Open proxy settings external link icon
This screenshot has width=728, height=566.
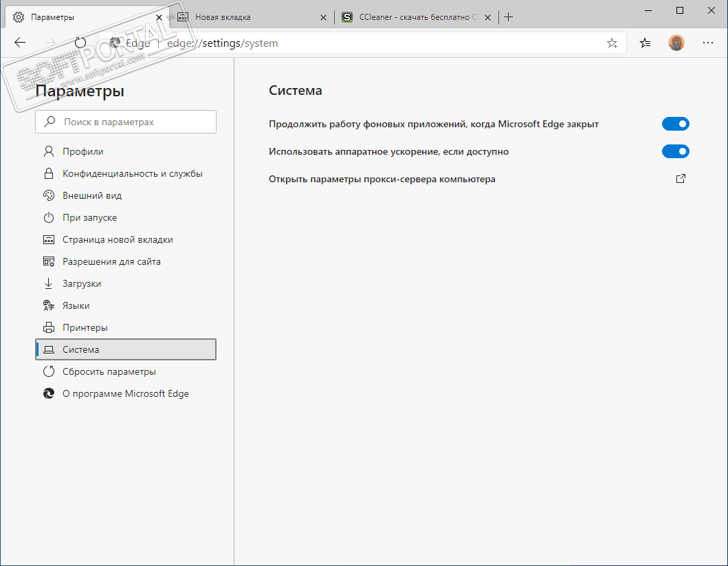coord(681,179)
